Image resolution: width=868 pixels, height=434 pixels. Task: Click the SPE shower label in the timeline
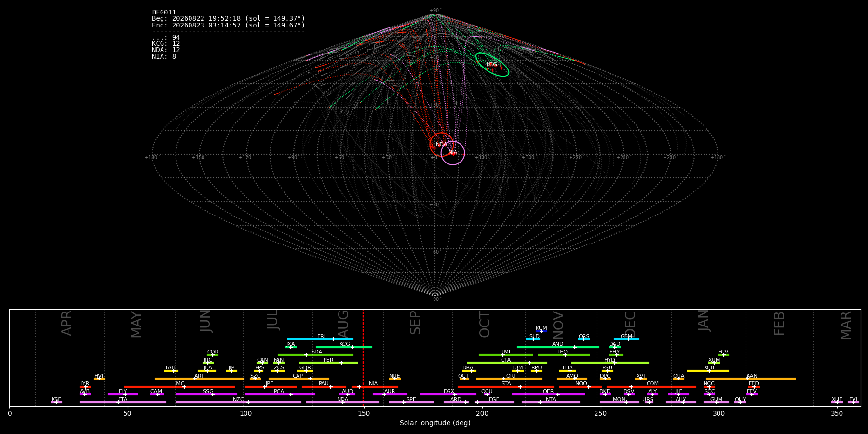click(x=411, y=400)
